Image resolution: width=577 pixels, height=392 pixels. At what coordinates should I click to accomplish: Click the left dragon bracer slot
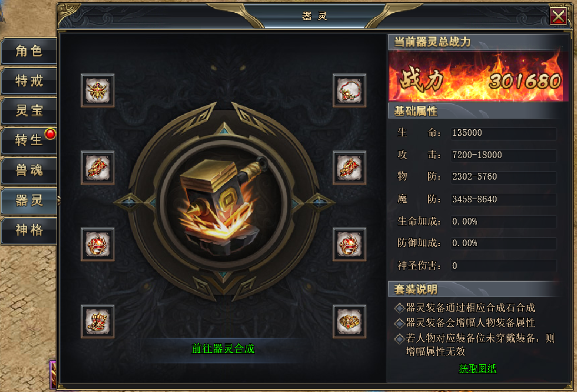(x=98, y=167)
